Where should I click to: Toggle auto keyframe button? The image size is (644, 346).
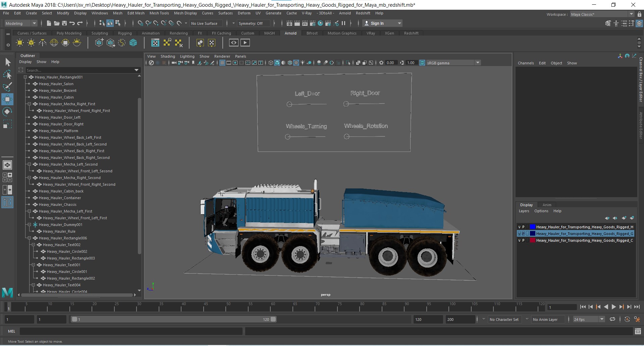click(627, 319)
